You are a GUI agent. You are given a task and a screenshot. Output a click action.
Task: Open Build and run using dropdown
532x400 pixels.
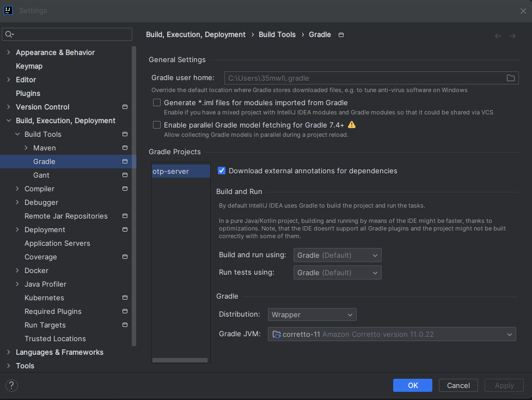point(337,255)
